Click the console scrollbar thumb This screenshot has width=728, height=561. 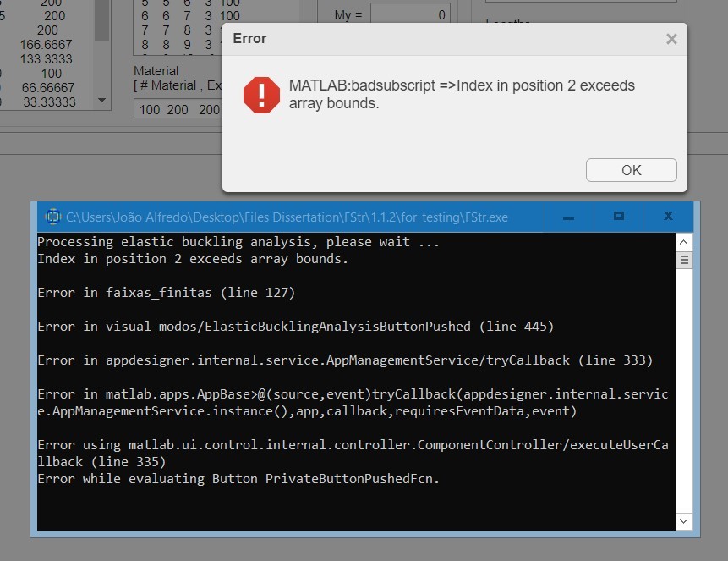[x=684, y=260]
